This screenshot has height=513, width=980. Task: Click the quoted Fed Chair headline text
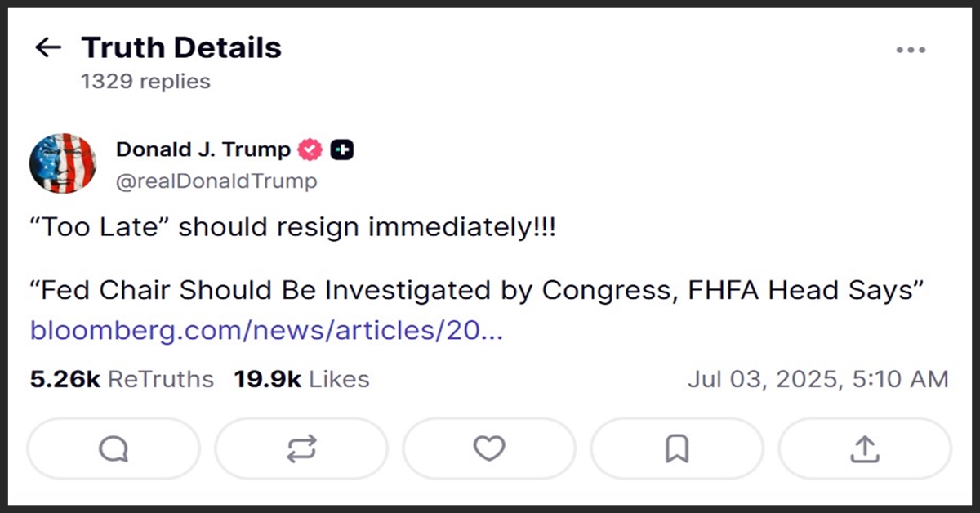(476, 290)
